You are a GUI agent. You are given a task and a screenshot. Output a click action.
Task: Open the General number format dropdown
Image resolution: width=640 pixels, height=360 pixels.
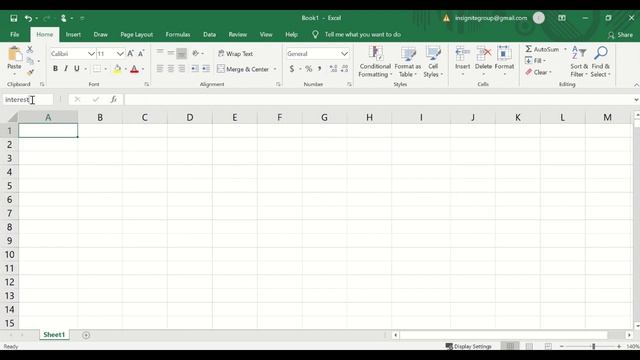(x=344, y=54)
